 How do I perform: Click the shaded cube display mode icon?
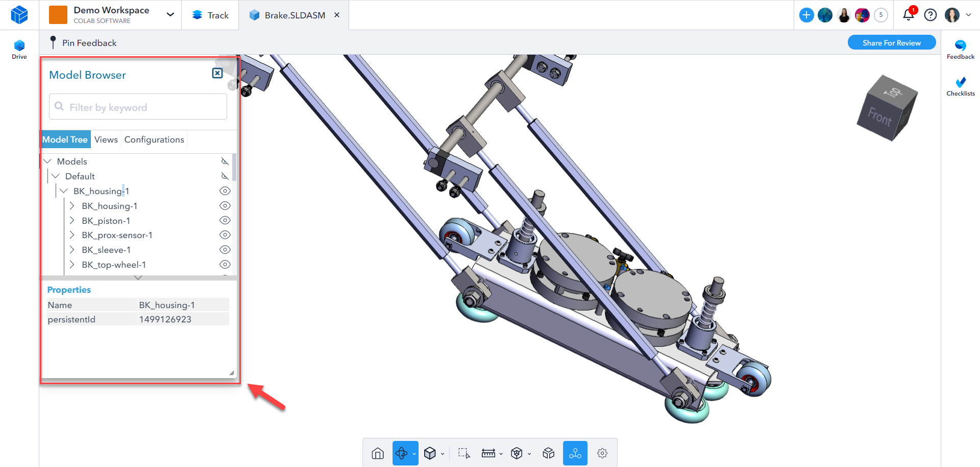click(x=430, y=453)
